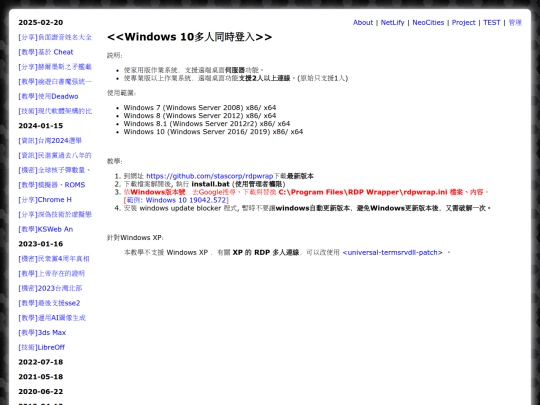Open sidebar article '[教學]基於 Cheat'
This screenshot has height=405, width=540.
click(46, 52)
